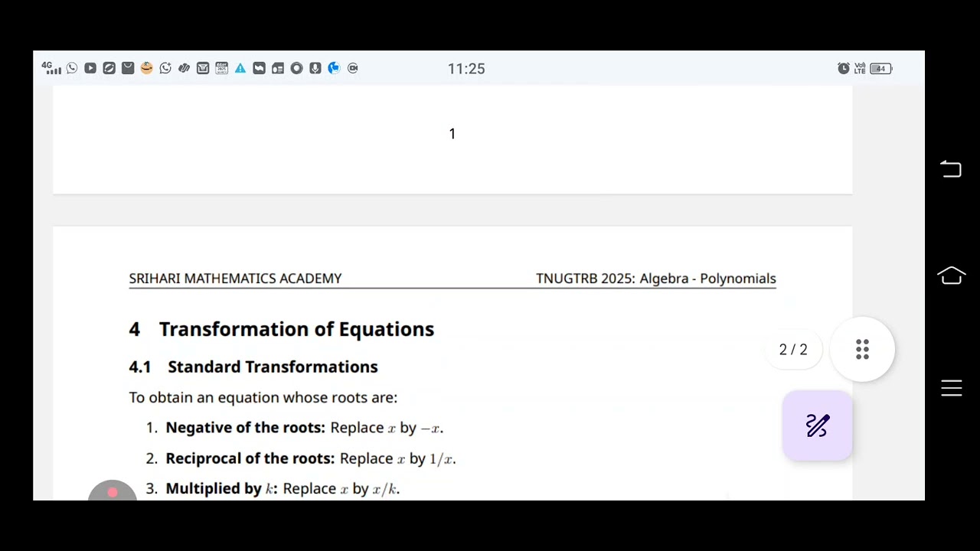Tap the 4G signal strength indicator
Screen dimensions: 980x551
(x=51, y=68)
